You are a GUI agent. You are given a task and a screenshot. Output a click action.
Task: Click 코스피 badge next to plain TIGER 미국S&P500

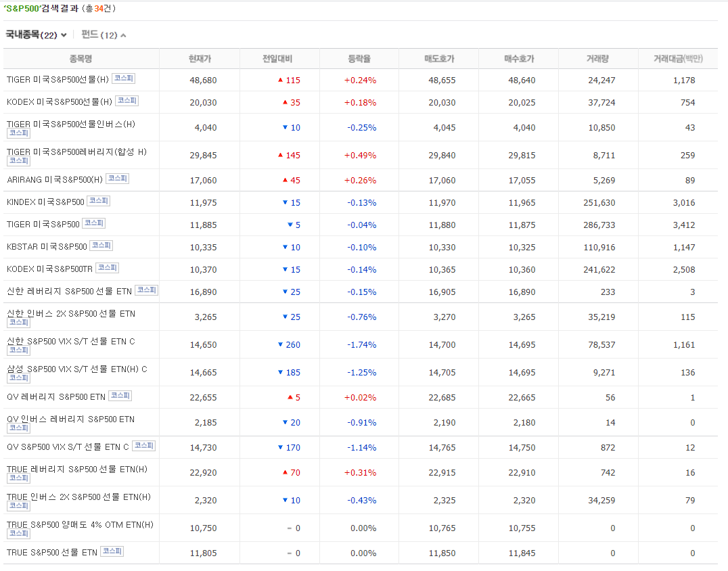[x=94, y=223]
